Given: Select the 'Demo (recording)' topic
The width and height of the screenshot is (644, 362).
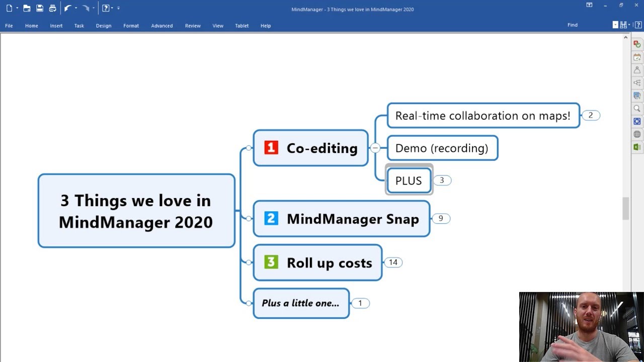Looking at the screenshot, I should coord(442,148).
